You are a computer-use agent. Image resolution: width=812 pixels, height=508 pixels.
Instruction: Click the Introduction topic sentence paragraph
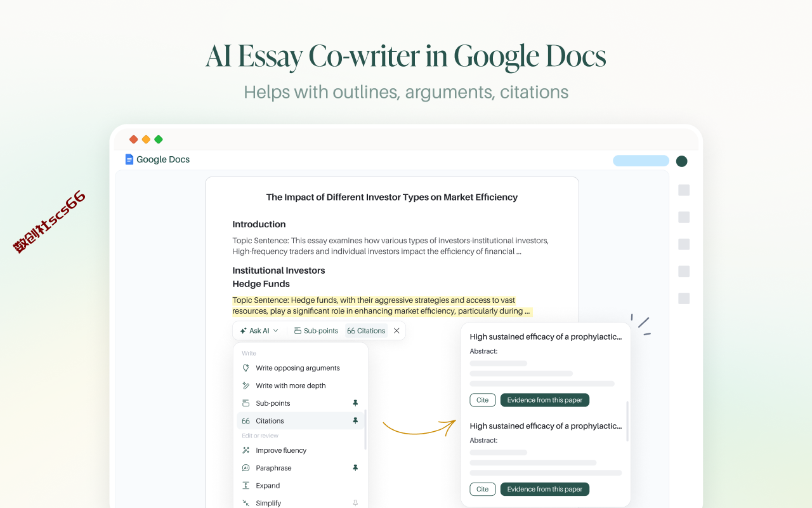click(x=390, y=246)
